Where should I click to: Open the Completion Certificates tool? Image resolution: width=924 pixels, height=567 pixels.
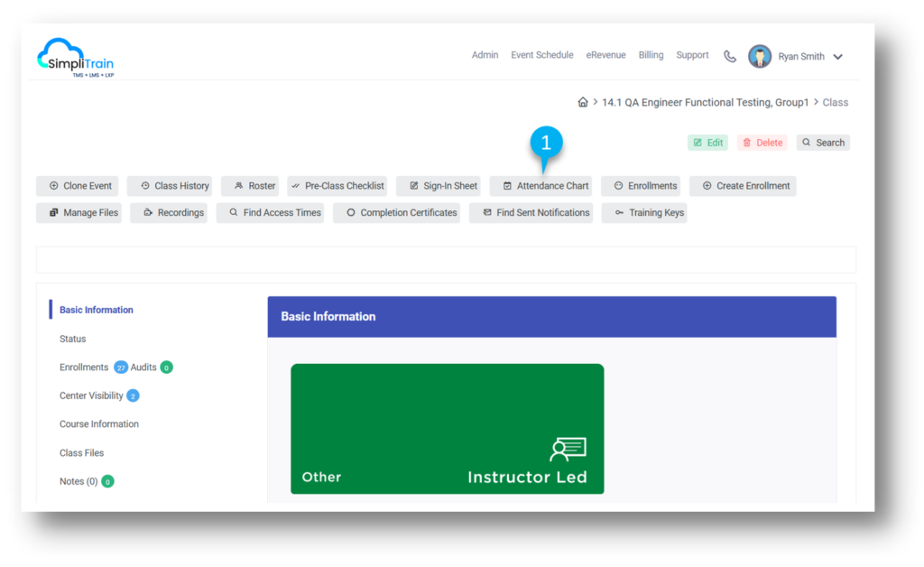tap(397, 213)
